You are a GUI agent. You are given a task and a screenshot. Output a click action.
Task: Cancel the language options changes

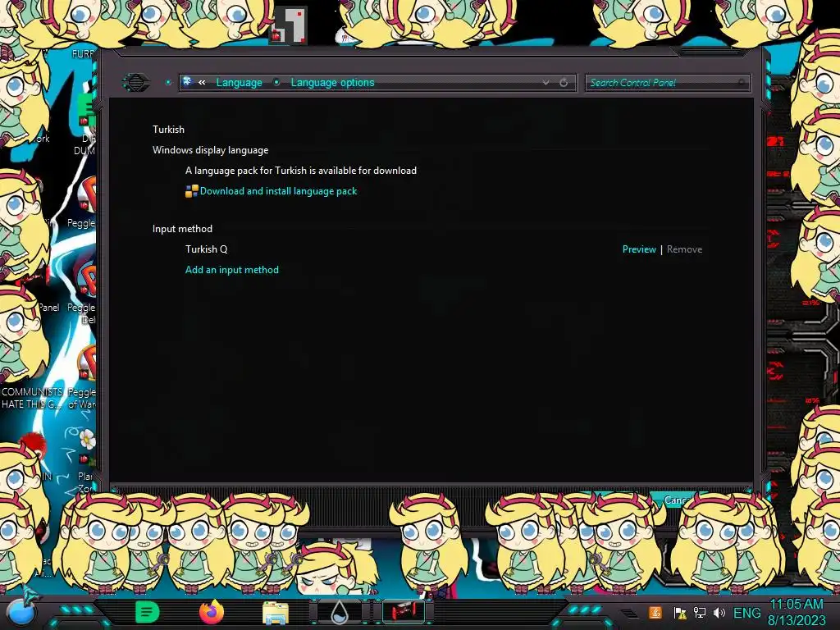coord(676,500)
